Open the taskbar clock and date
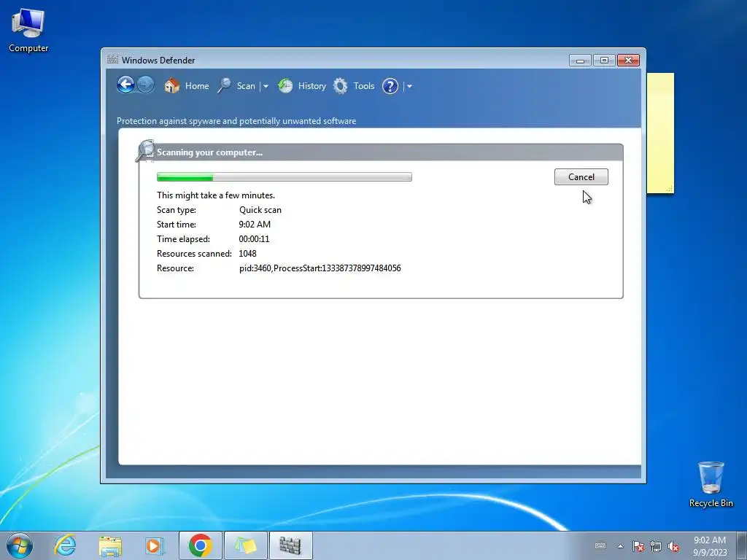 (x=710, y=546)
